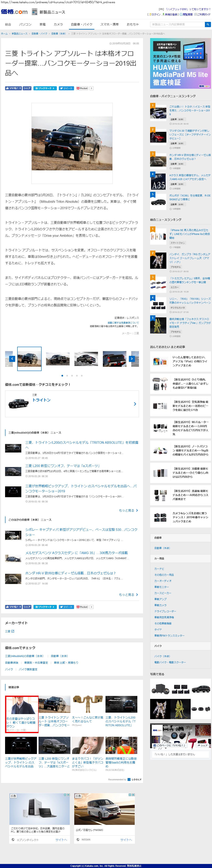Switch to the 自動車・バイク tab

tap(81, 24)
